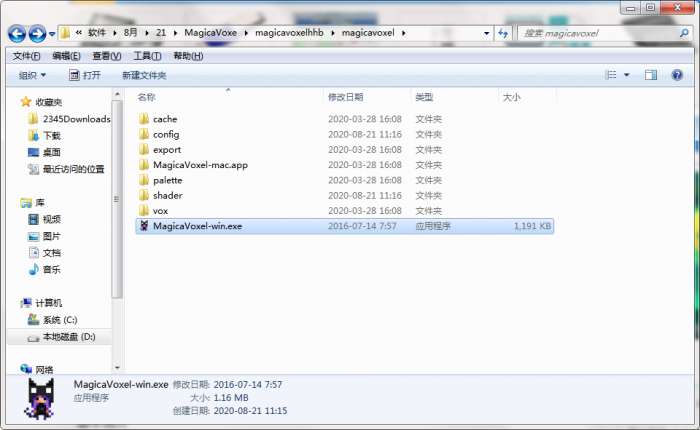Click the 21 breadcrumb segment
Image resolution: width=700 pixels, height=430 pixels.
(161, 33)
